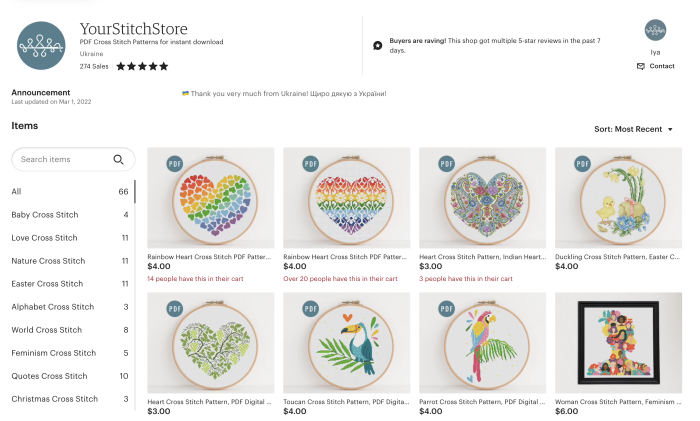Click the 274 Sales link

[x=95, y=66]
